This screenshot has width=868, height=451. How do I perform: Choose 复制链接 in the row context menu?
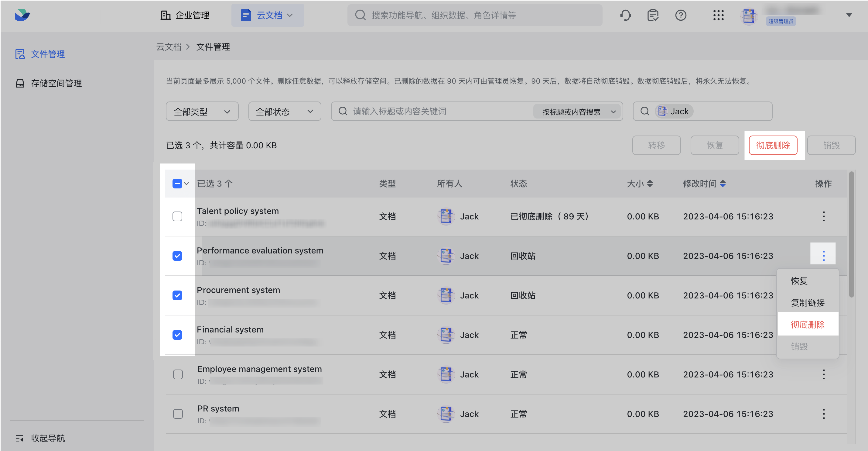[807, 302]
